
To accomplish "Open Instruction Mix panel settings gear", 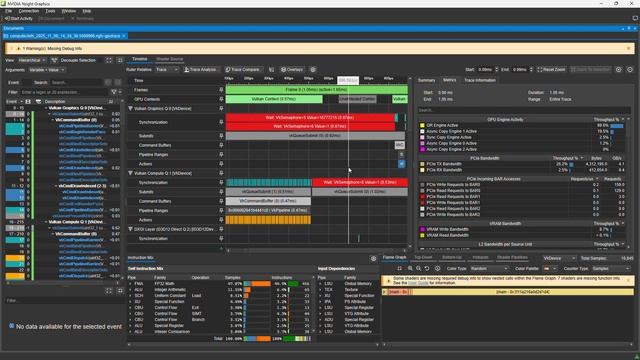I will pos(373,258).
